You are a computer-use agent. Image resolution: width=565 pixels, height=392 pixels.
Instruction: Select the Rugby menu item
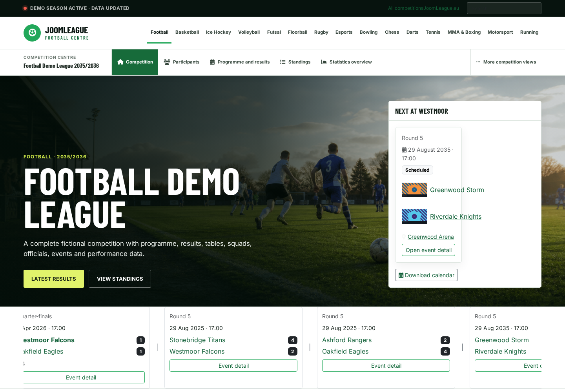(x=321, y=32)
